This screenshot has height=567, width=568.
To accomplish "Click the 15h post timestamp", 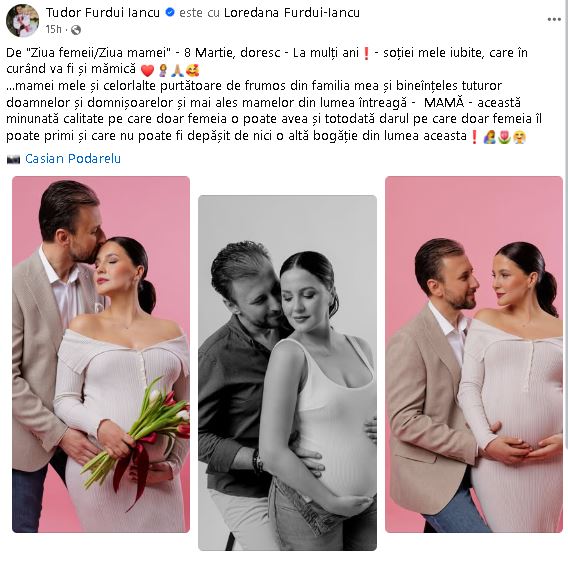I will pos(54,29).
